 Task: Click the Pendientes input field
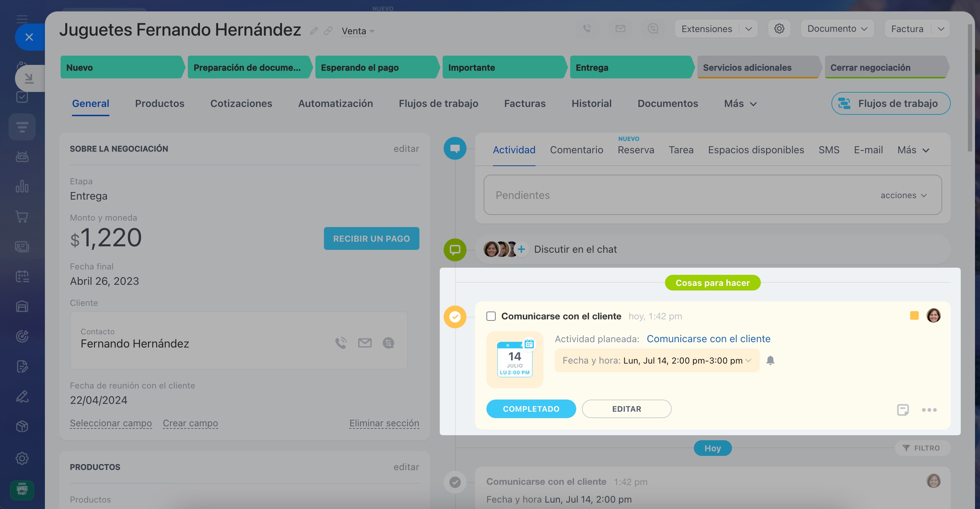[713, 195]
